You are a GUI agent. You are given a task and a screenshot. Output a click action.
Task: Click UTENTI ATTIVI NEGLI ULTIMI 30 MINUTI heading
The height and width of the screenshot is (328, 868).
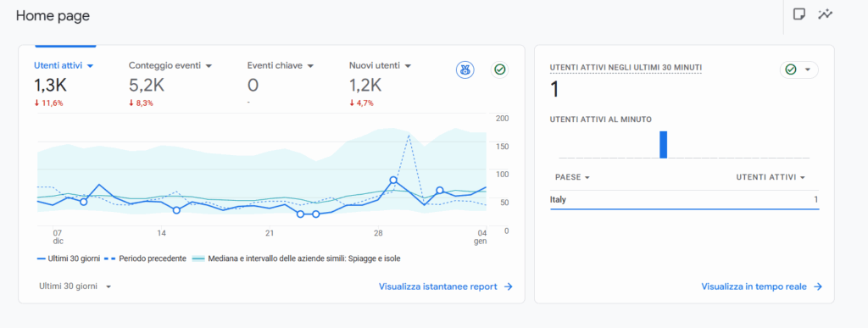(x=626, y=68)
